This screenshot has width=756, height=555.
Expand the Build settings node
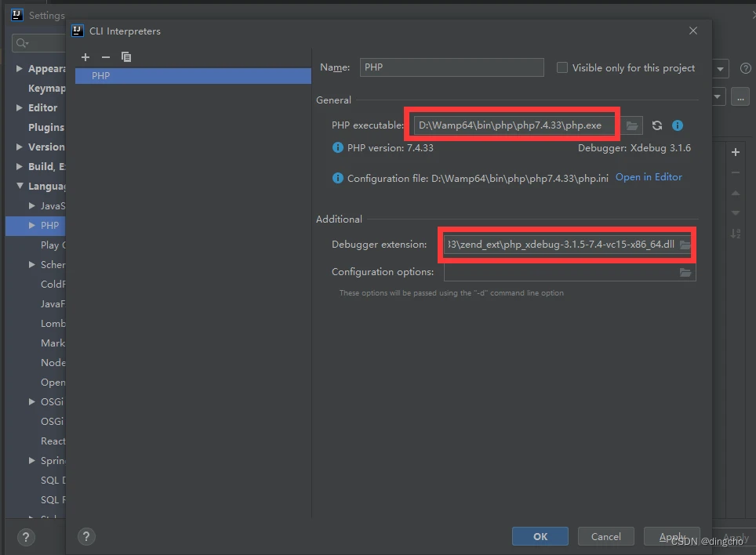click(x=20, y=166)
